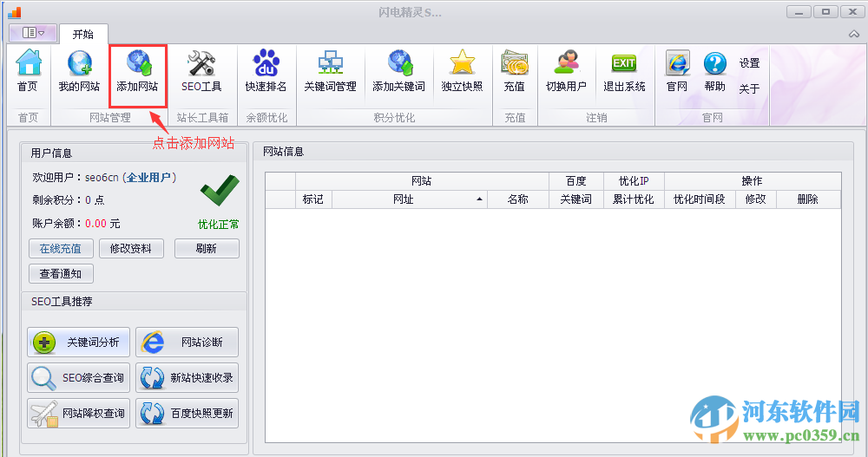Click the 修改 column header
868x457 pixels.
(756, 199)
